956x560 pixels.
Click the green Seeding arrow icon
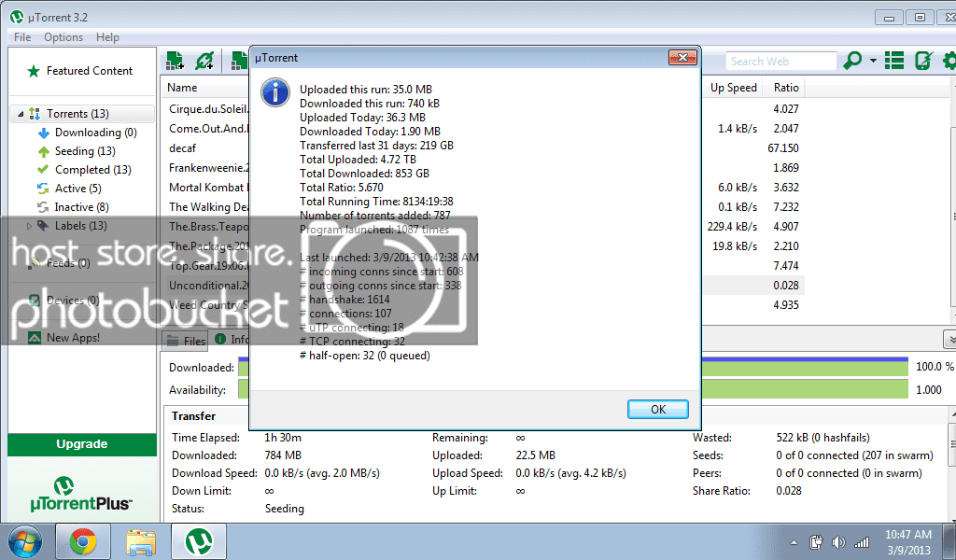pyautogui.click(x=43, y=152)
